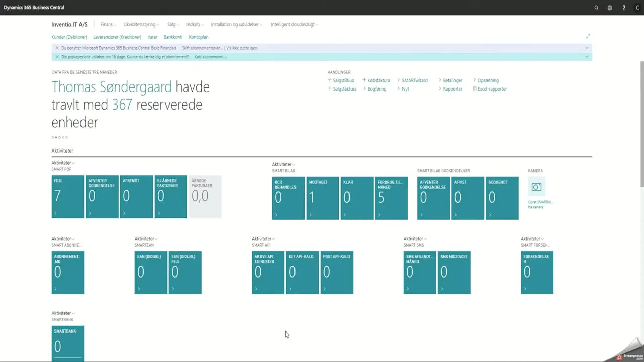
Task: Click the vertical page scrollbar
Action: click(642, 124)
